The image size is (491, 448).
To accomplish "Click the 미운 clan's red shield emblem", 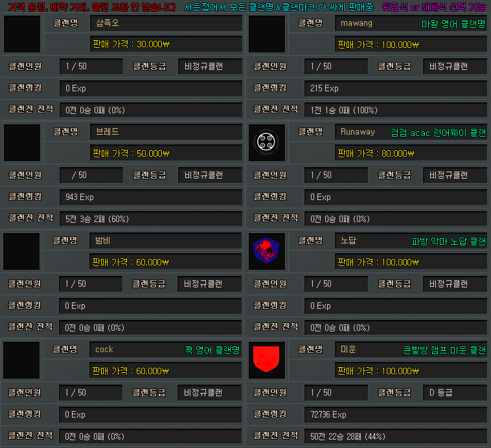I will 267,360.
